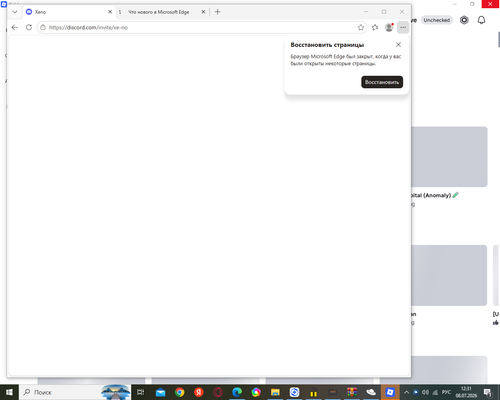Dismiss the Восстановить страницы popup

398,45
